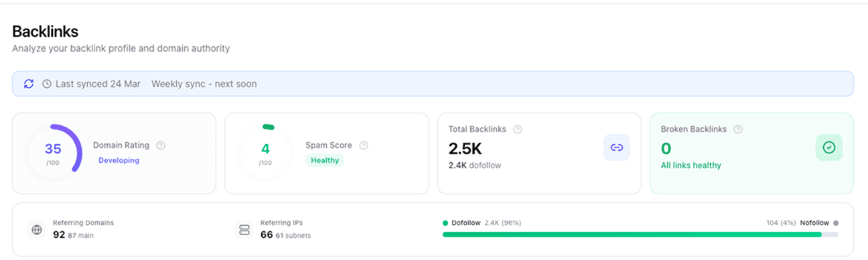868x260 pixels.
Task: Click the Dofollow label
Action: [x=466, y=222]
